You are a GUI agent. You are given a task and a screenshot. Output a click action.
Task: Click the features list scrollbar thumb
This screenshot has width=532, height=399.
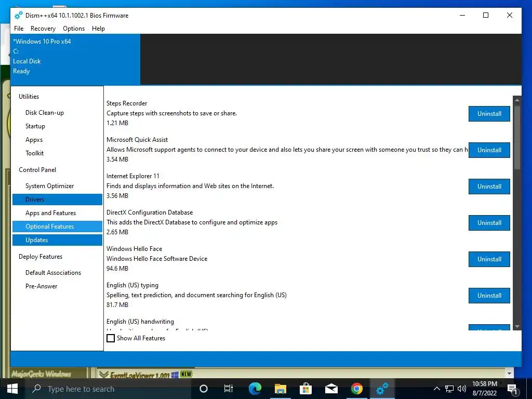tap(517, 137)
